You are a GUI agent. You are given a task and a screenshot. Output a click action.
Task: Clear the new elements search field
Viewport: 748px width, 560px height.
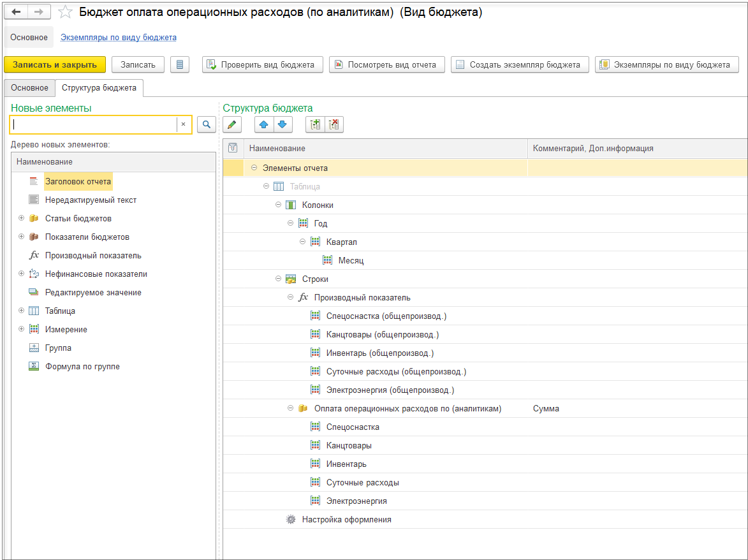183,125
